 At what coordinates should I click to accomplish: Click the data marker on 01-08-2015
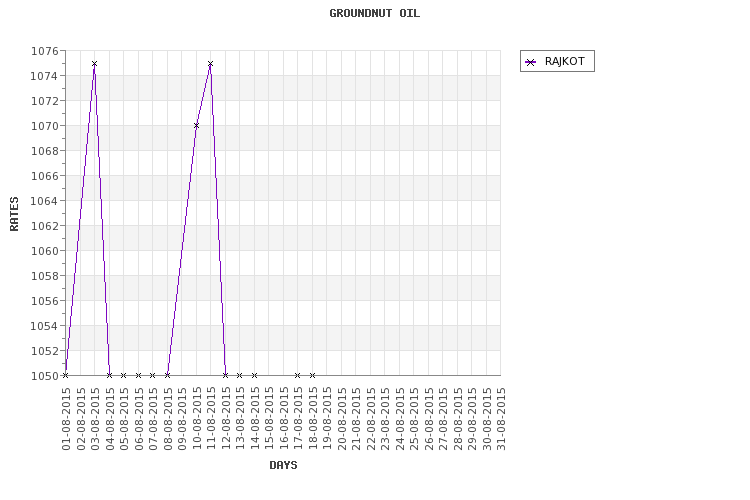tap(65, 375)
